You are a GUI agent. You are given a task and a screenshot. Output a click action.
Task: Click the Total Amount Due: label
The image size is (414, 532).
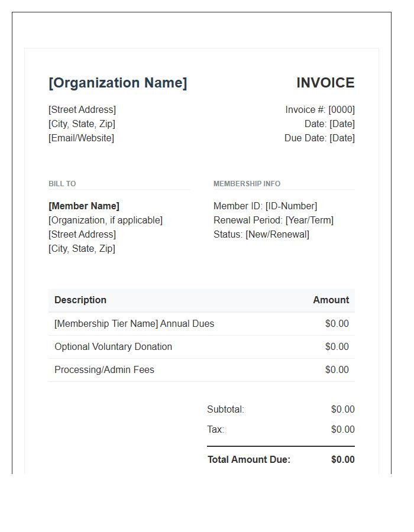click(249, 459)
